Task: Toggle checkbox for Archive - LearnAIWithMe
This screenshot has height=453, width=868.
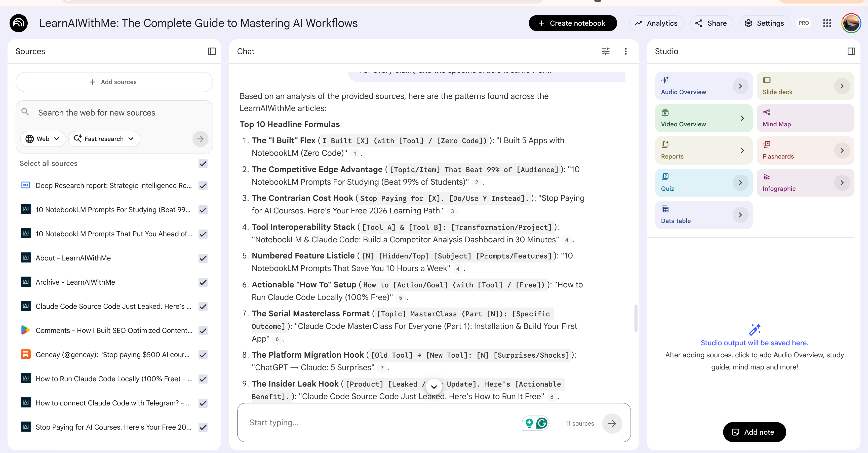Action: click(203, 282)
